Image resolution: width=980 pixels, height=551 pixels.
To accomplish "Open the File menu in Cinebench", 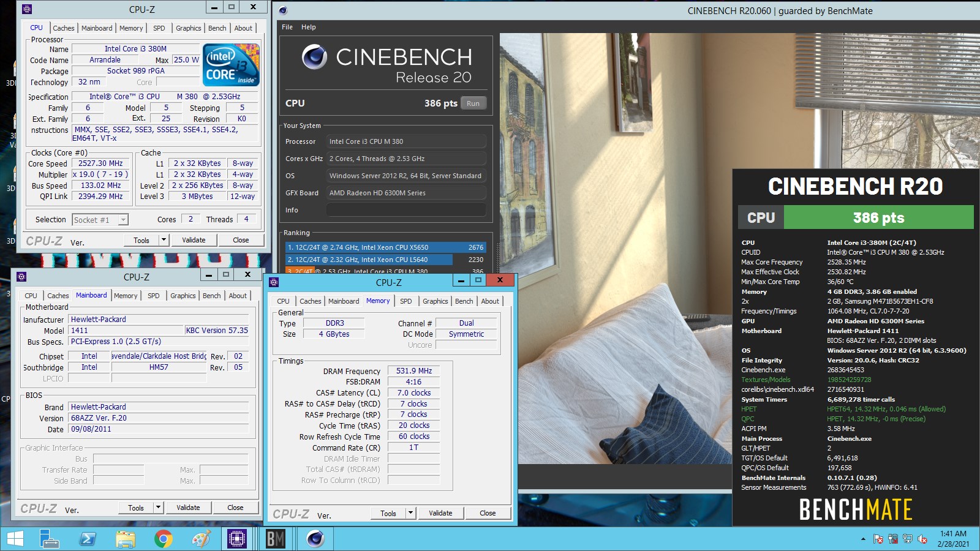I will pos(287,27).
